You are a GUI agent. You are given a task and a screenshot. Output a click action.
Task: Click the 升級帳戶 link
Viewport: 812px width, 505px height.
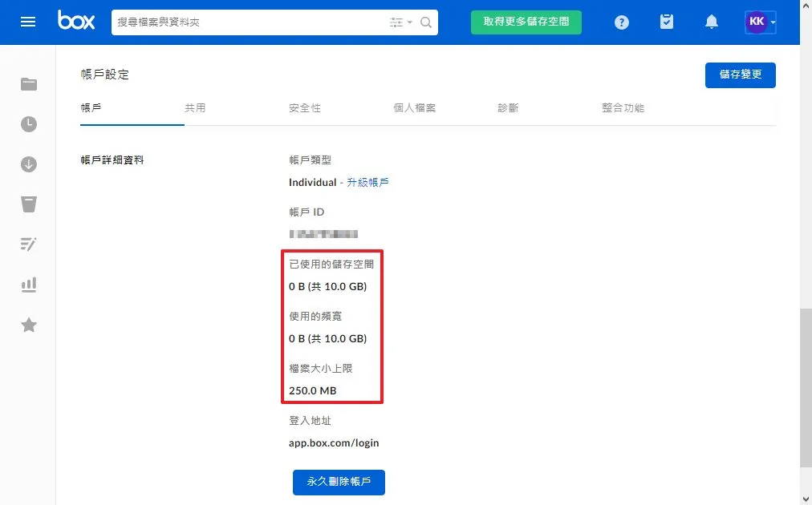pyautogui.click(x=367, y=182)
